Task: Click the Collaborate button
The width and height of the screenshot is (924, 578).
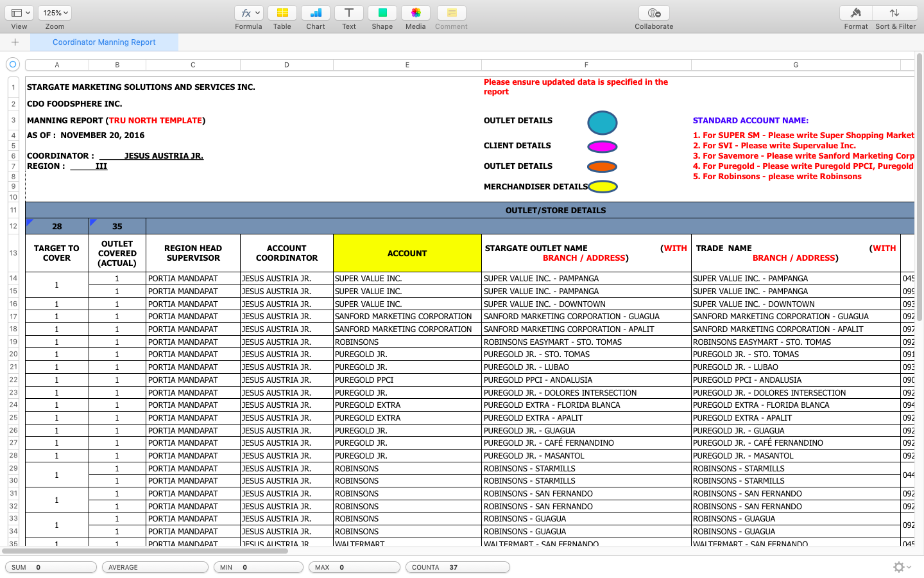Action: (x=654, y=13)
